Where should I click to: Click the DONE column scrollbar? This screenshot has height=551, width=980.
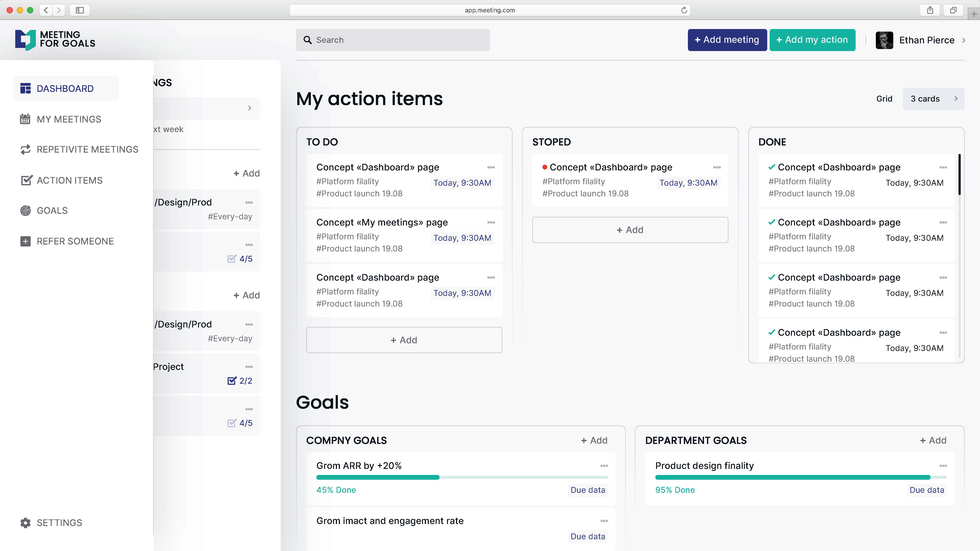(x=959, y=174)
